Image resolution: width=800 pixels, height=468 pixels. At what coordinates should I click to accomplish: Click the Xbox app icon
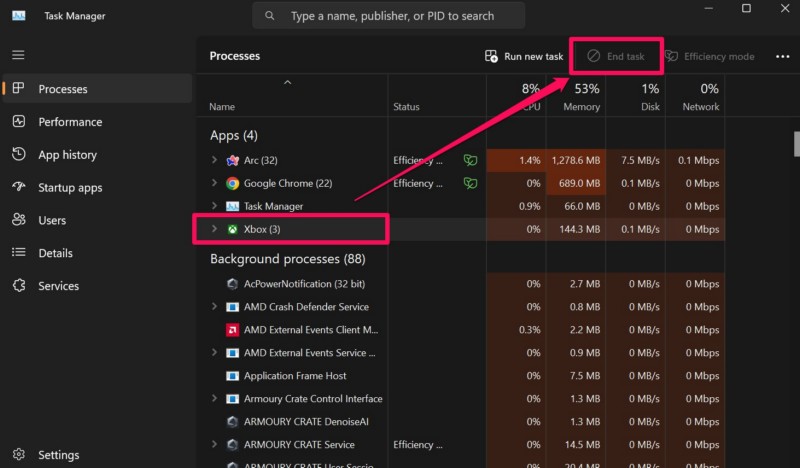[233, 229]
